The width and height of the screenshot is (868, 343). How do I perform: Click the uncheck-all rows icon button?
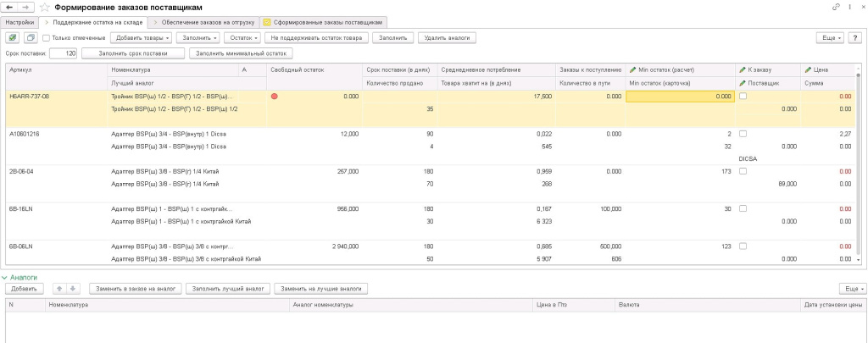(x=31, y=38)
